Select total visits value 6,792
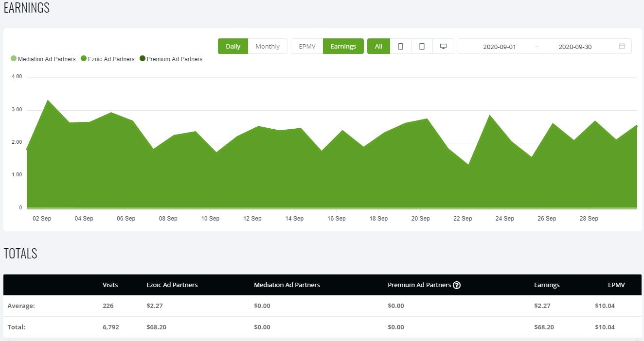644x341 pixels. (111, 327)
